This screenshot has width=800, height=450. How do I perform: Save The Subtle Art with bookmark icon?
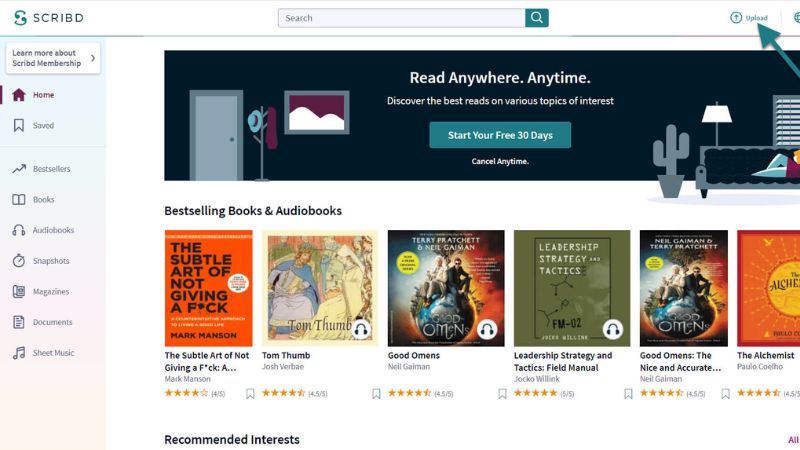pos(250,393)
